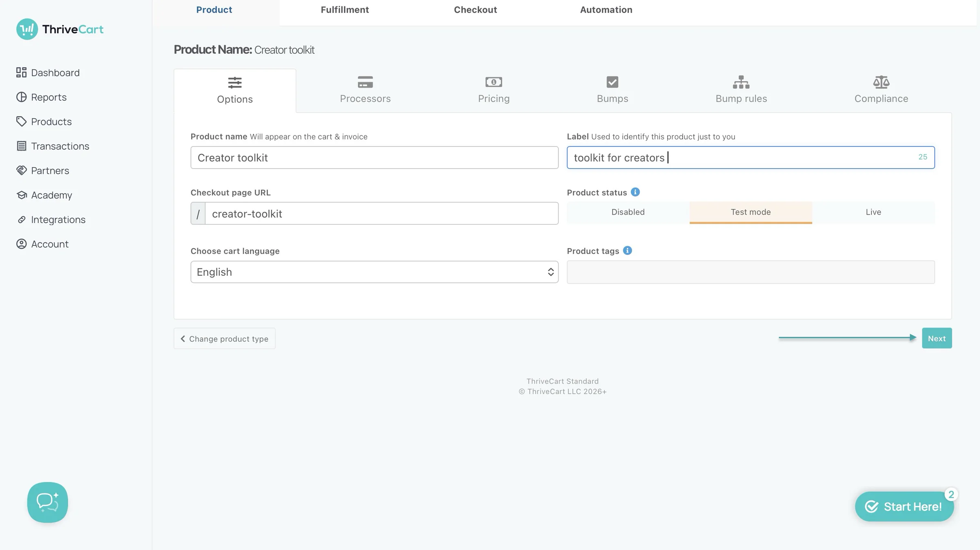
Task: Open Account in the sidebar
Action: (x=42, y=244)
